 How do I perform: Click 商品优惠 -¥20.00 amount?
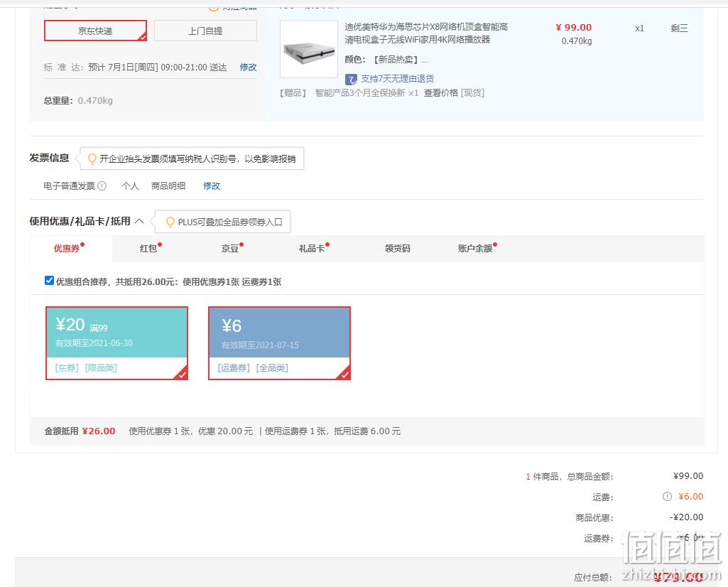[x=686, y=517]
